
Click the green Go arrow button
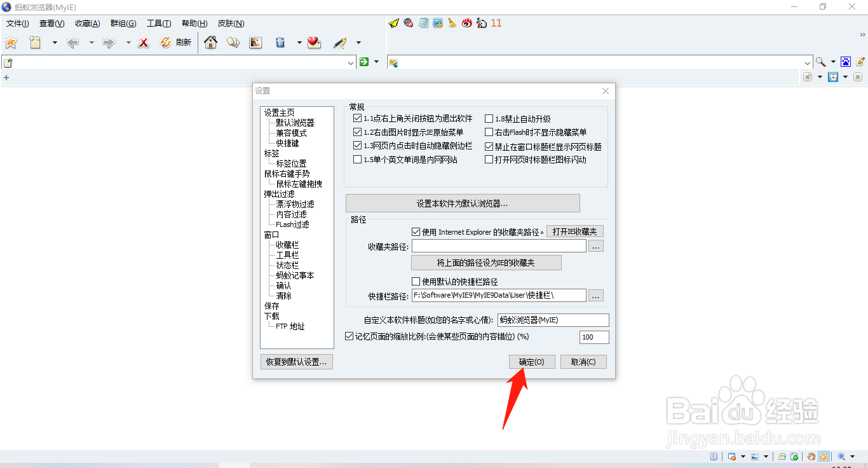point(364,62)
